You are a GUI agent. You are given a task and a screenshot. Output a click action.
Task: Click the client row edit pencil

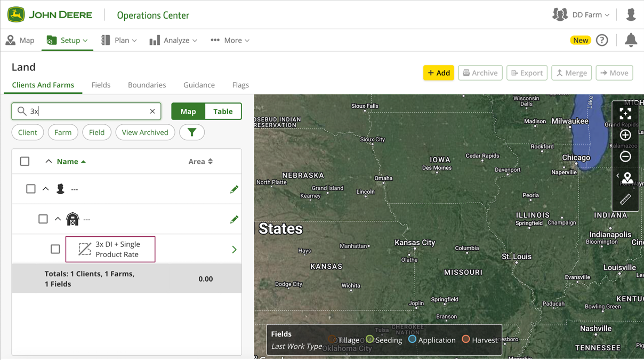coord(234,189)
